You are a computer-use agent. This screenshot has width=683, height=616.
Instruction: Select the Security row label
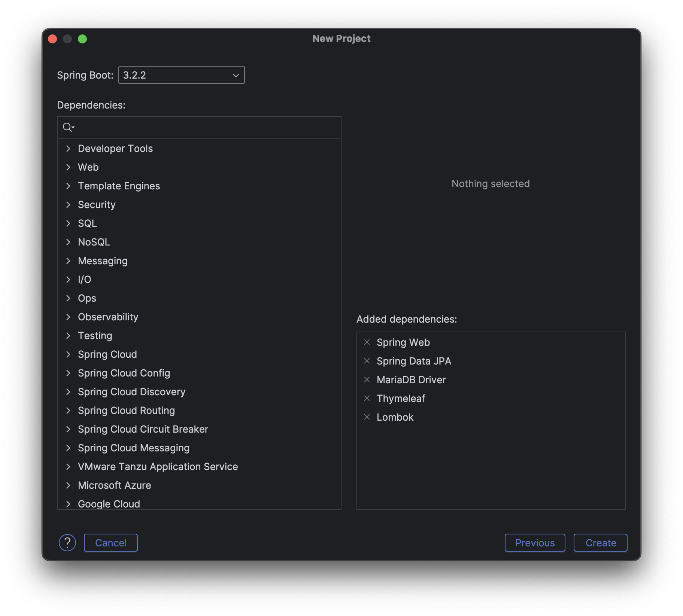pos(97,205)
